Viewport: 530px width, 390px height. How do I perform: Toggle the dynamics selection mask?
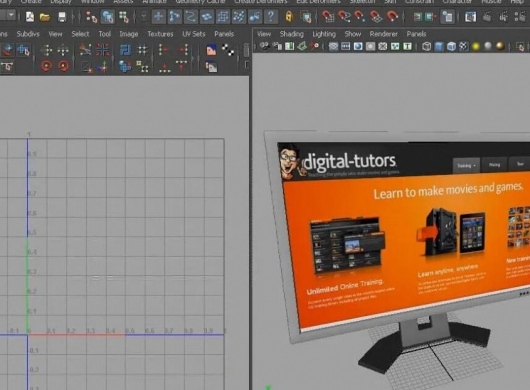(x=239, y=17)
